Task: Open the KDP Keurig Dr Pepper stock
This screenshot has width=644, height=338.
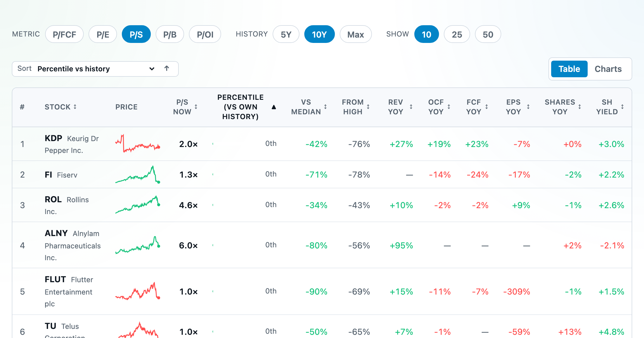Action: tap(72, 144)
